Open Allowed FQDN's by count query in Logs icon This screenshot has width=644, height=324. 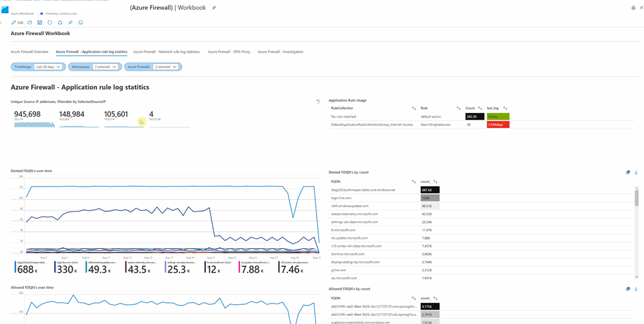pyautogui.click(x=627, y=289)
